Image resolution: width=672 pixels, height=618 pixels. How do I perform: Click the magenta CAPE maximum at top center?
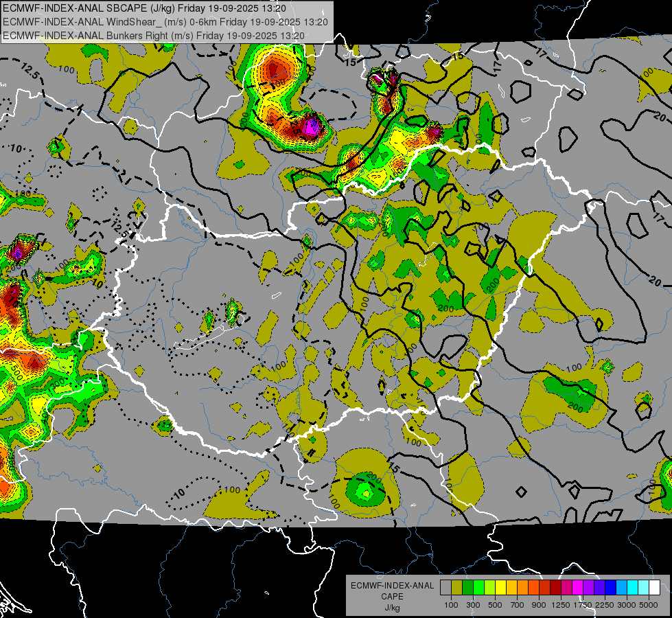point(312,126)
